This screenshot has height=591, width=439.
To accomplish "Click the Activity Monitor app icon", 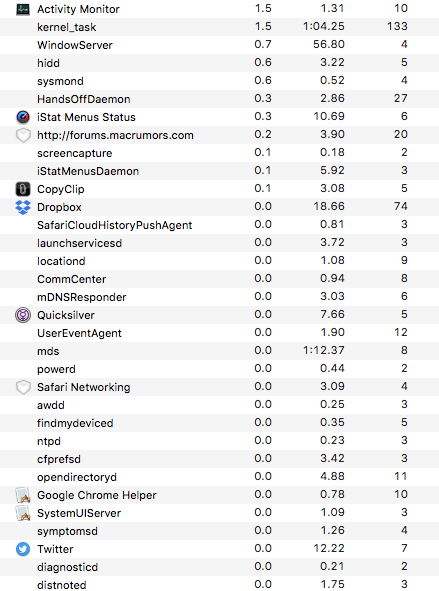I will click(23, 9).
